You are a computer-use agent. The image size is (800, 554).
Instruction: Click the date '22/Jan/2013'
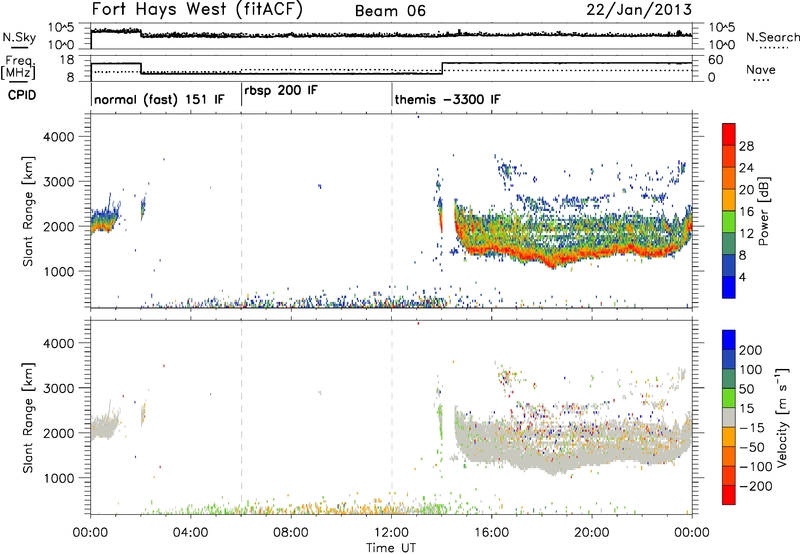pyautogui.click(x=639, y=9)
